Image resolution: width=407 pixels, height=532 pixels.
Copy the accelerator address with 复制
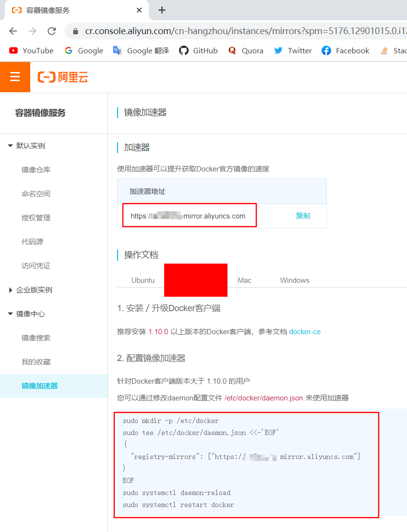[303, 216]
